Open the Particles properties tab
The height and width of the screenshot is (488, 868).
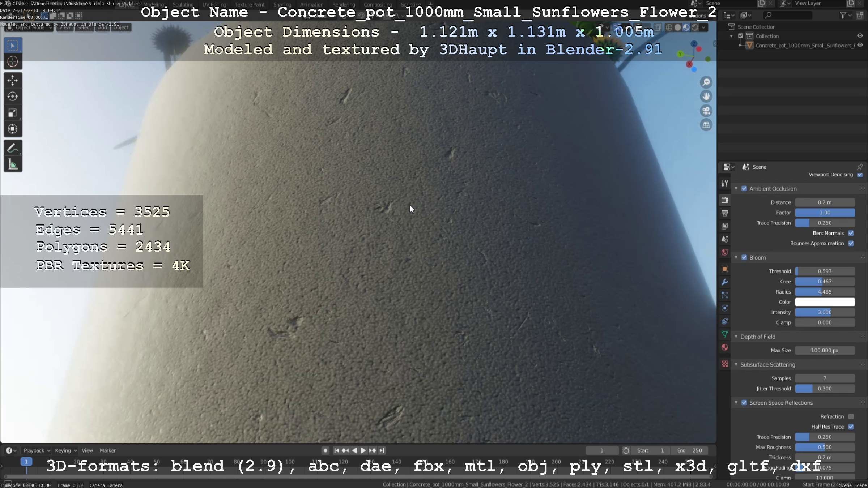click(725, 295)
